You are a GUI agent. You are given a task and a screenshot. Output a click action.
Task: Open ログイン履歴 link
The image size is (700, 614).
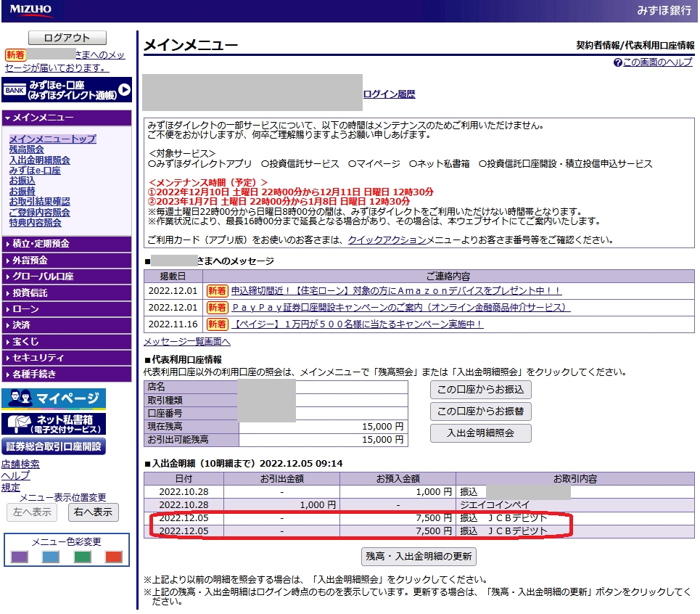point(390,94)
